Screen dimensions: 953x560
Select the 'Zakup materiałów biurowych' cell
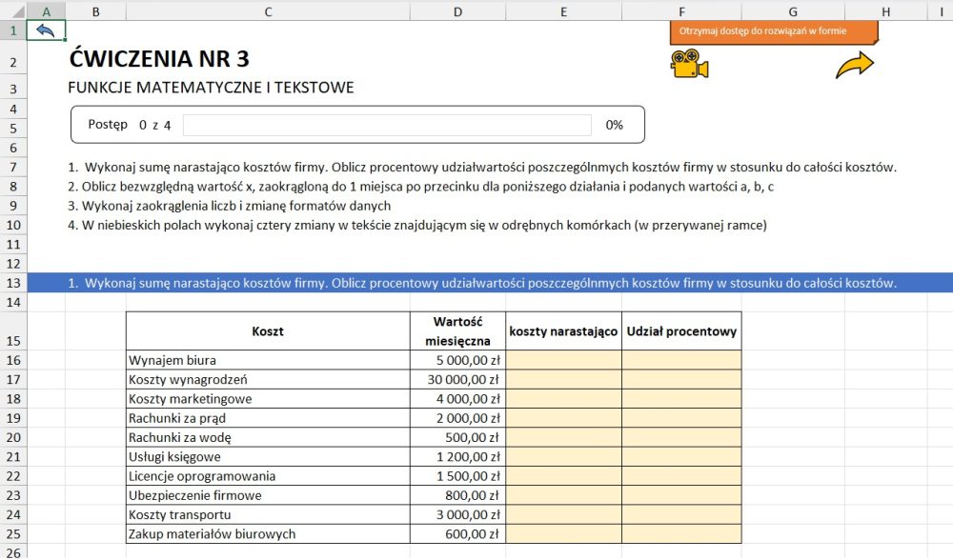coord(268,534)
